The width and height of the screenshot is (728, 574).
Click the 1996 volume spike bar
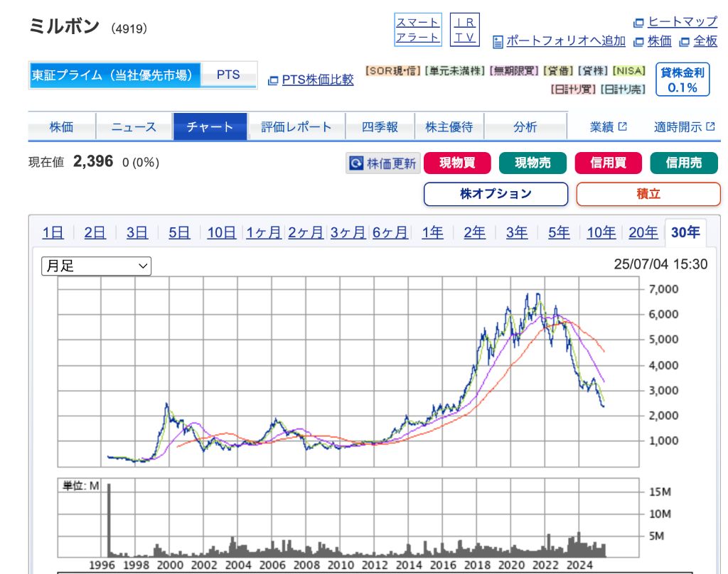109,520
